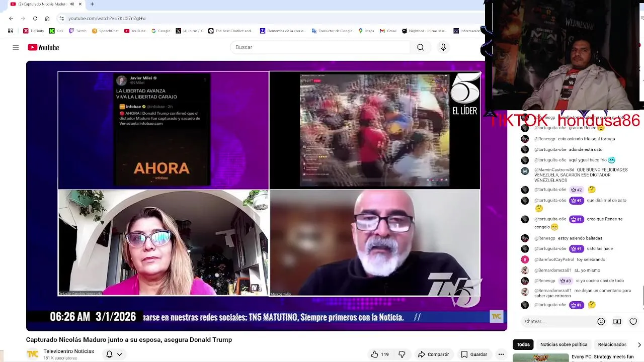The image size is (644, 362).
Task: Click the TVC watermark on the video
Action: click(x=496, y=316)
